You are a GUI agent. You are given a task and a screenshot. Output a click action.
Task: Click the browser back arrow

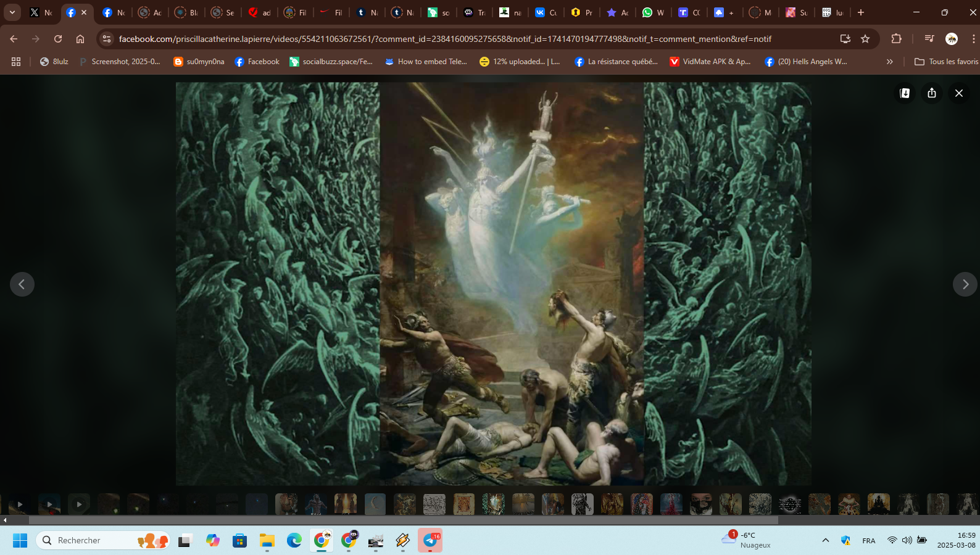(14, 39)
